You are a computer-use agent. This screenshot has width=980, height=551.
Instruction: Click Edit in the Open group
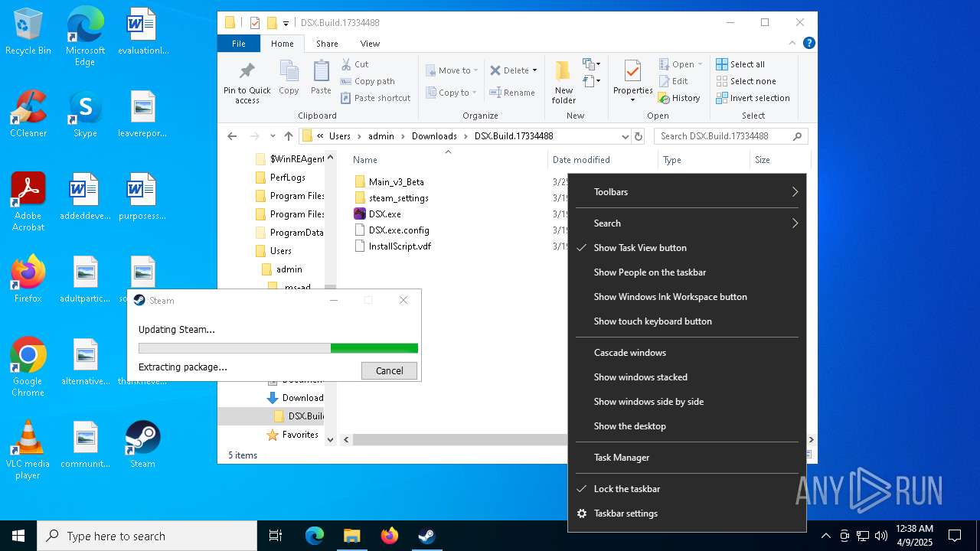click(673, 81)
